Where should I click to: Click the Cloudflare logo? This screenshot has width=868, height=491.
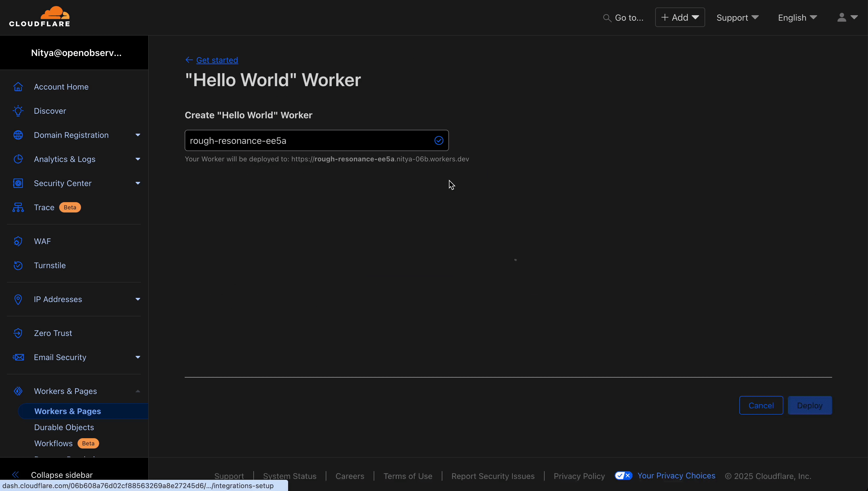[40, 16]
